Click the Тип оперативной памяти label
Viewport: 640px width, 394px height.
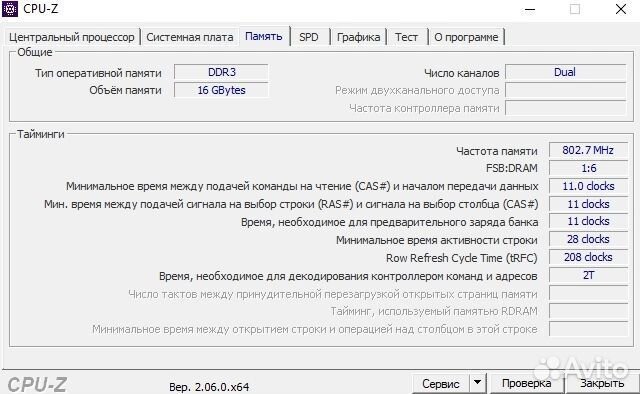[x=98, y=73]
